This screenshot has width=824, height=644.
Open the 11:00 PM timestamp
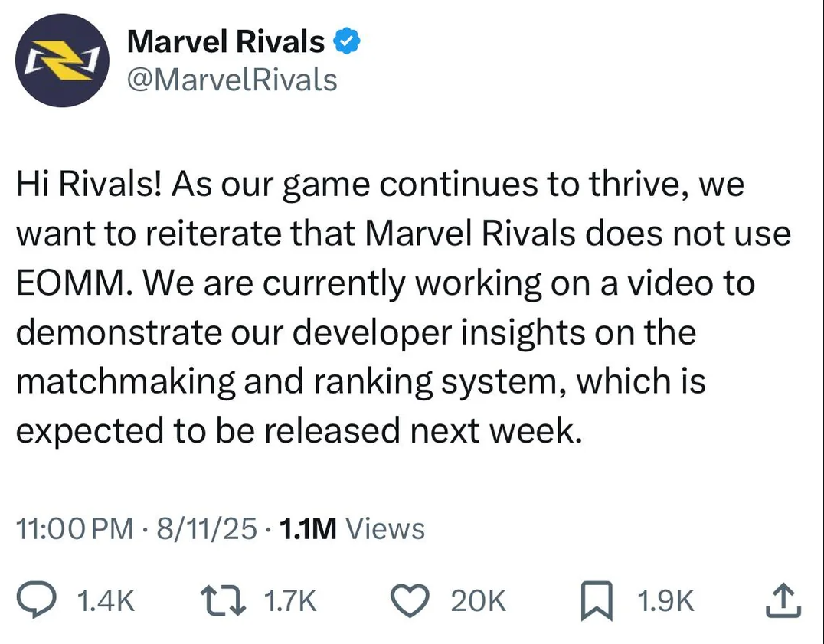[x=74, y=528]
